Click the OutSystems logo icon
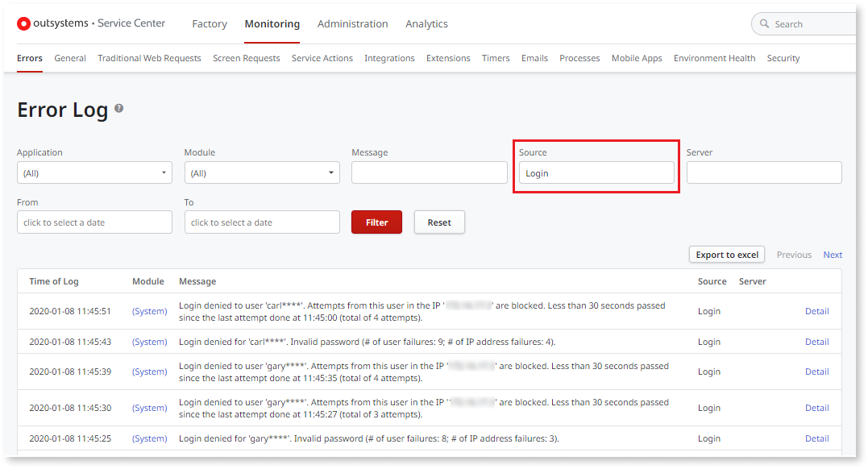 23,24
